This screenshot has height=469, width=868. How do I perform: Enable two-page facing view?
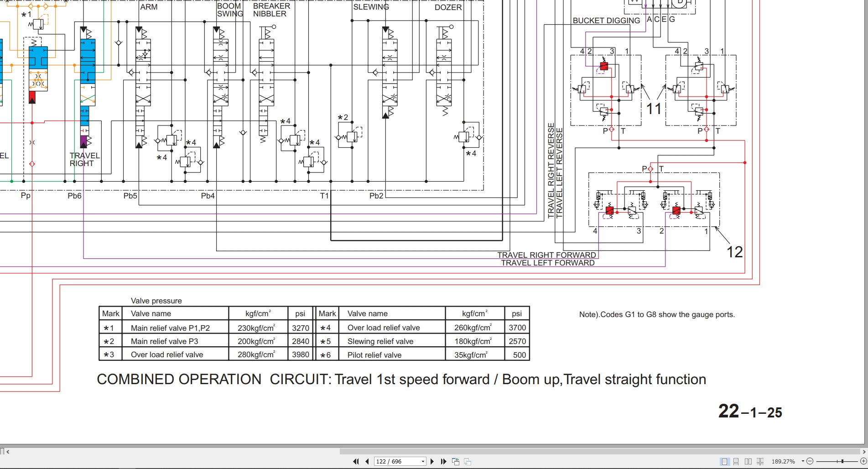(x=748, y=462)
